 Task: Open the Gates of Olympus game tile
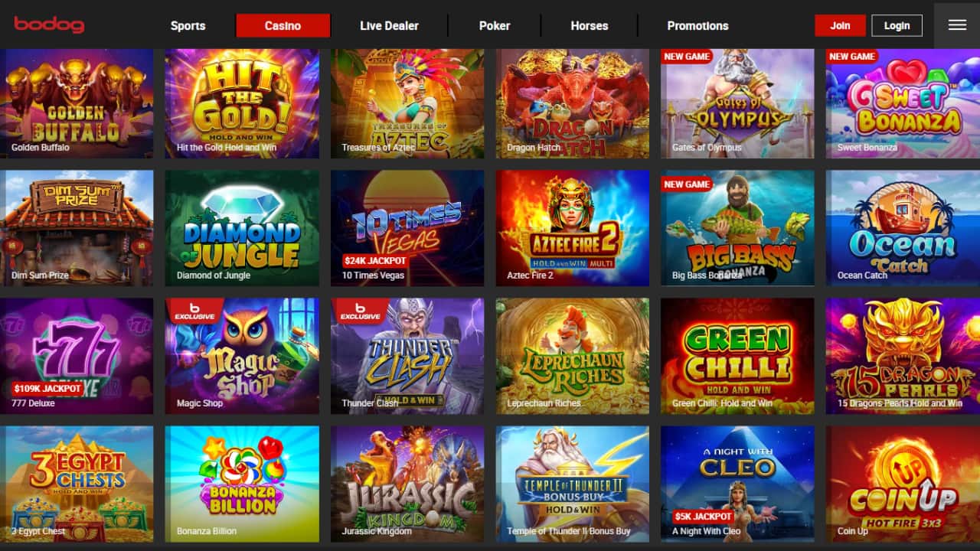point(737,103)
